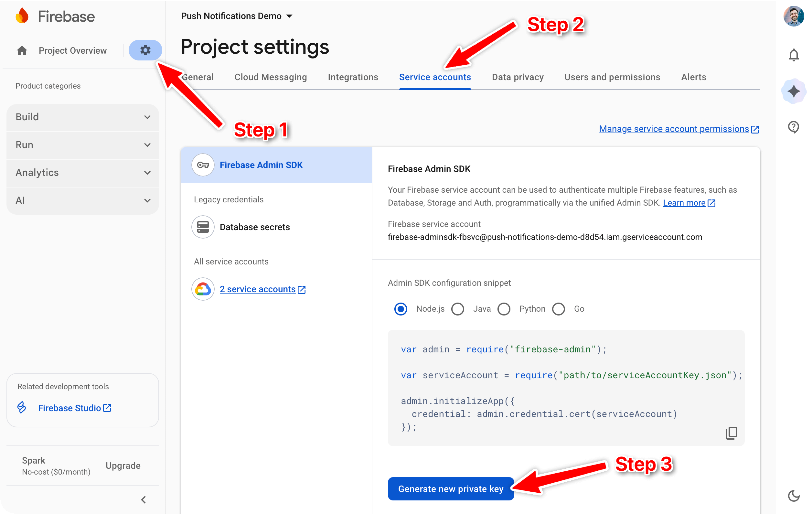Click the key icon for Firebase Admin SDK
The width and height of the screenshot is (812, 514).
tap(203, 165)
